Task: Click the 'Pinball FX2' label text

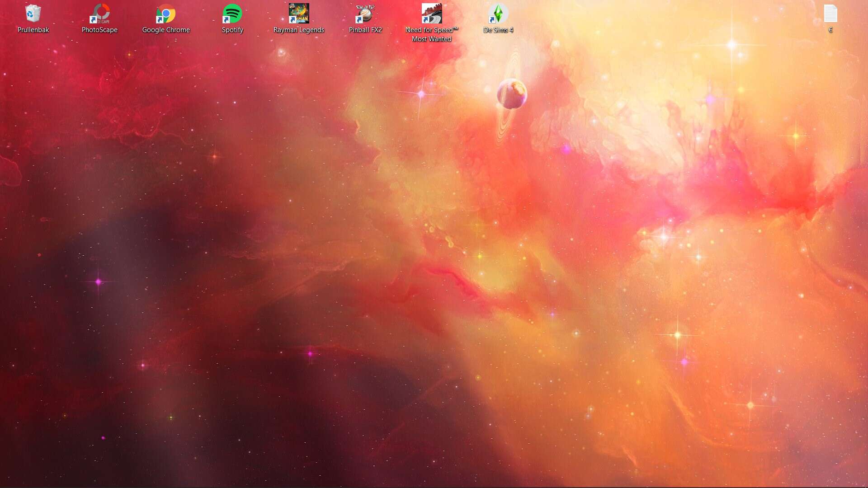Action: click(365, 30)
